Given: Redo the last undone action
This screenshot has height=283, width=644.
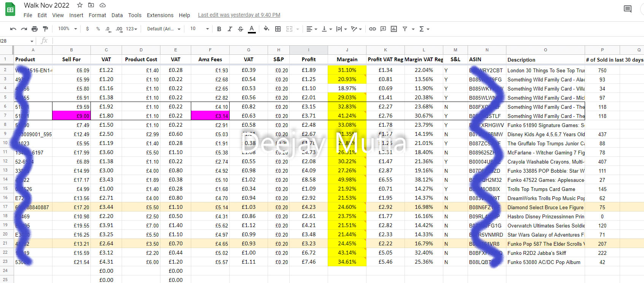Looking at the screenshot, I should [24, 29].
